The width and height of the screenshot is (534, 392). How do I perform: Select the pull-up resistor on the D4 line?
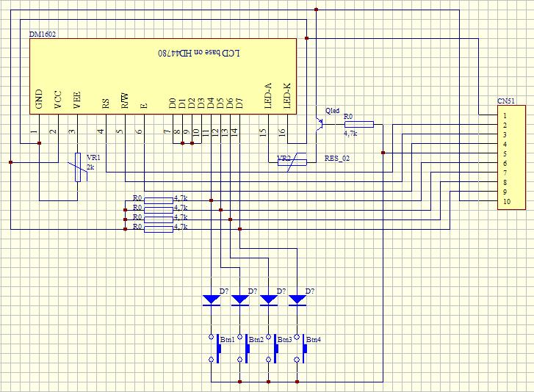pyautogui.click(x=159, y=200)
